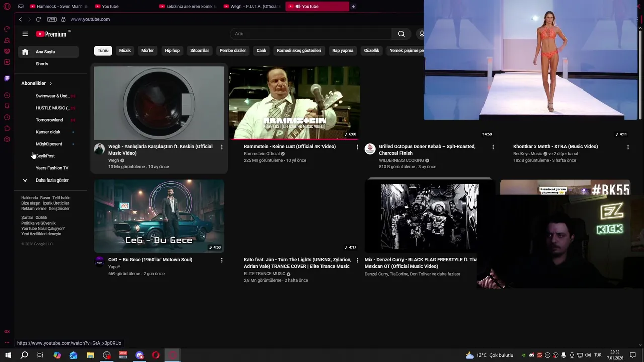Screen dimensions: 644x362
Task: Open options menu for Wegh video
Action: 222,147
